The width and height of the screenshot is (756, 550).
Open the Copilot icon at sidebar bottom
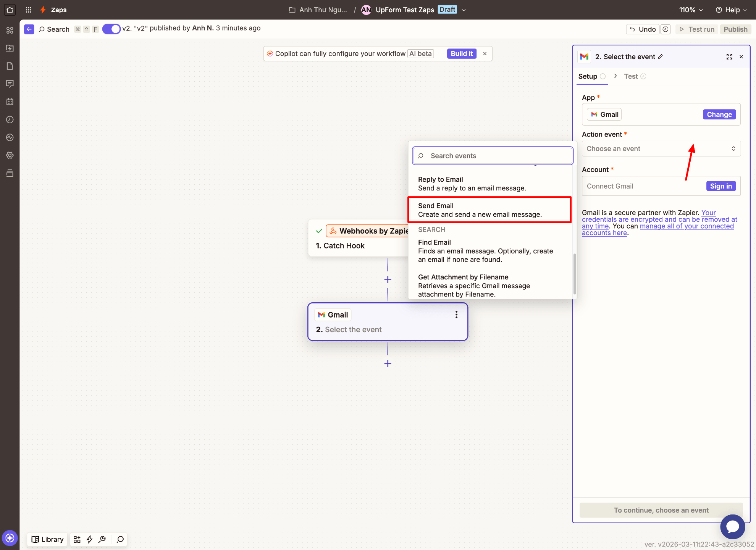10,539
